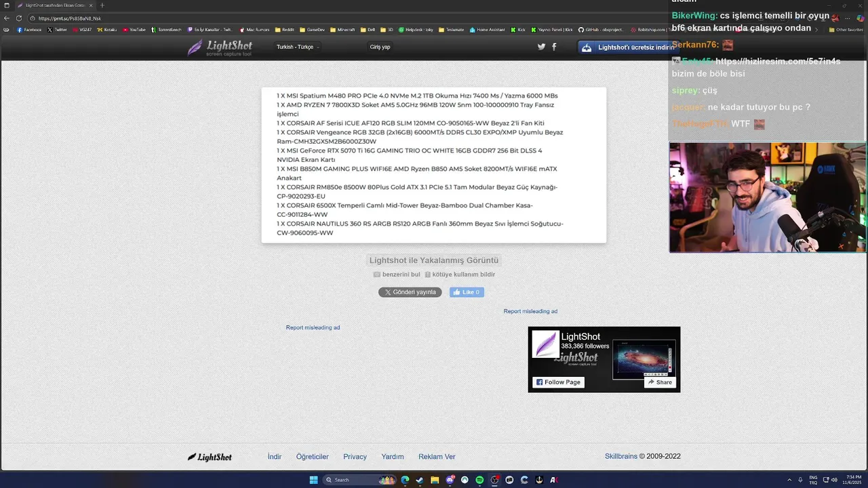Viewport: 868px width, 488px height.
Task: Open the Turkish - Türkçe language dropdown
Action: tap(298, 47)
